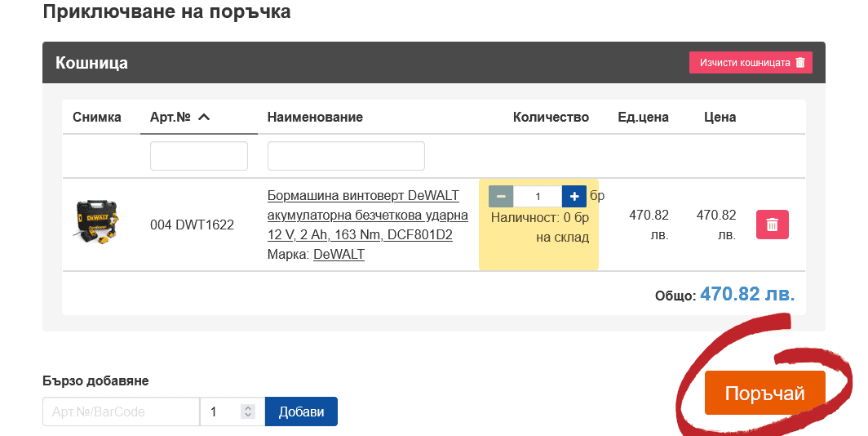Click the orange Поръчай order button
This screenshot has width=868, height=436.
(764, 393)
